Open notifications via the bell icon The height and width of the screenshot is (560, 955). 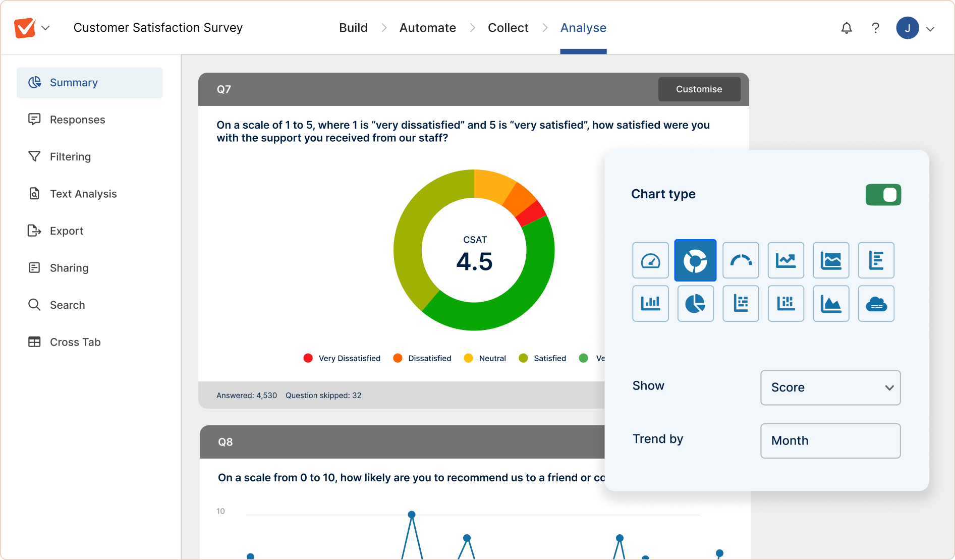tap(846, 28)
